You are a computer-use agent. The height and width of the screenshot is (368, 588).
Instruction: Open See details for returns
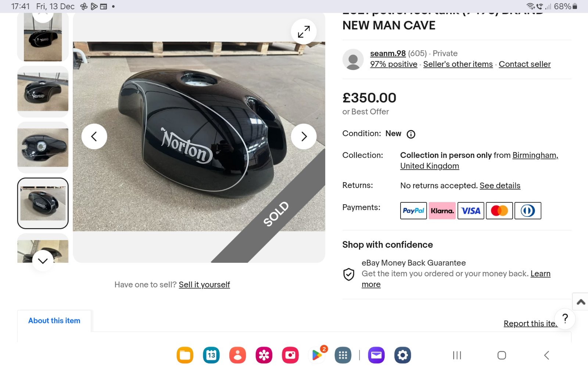click(500, 185)
